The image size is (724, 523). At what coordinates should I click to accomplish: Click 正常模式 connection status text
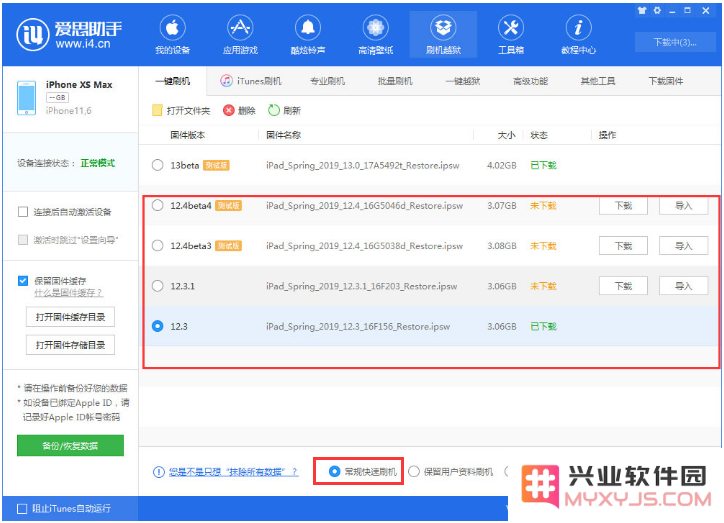click(98, 163)
